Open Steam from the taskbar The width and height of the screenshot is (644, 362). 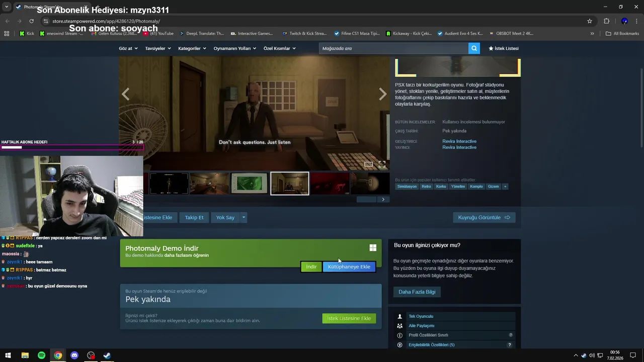coord(107,355)
